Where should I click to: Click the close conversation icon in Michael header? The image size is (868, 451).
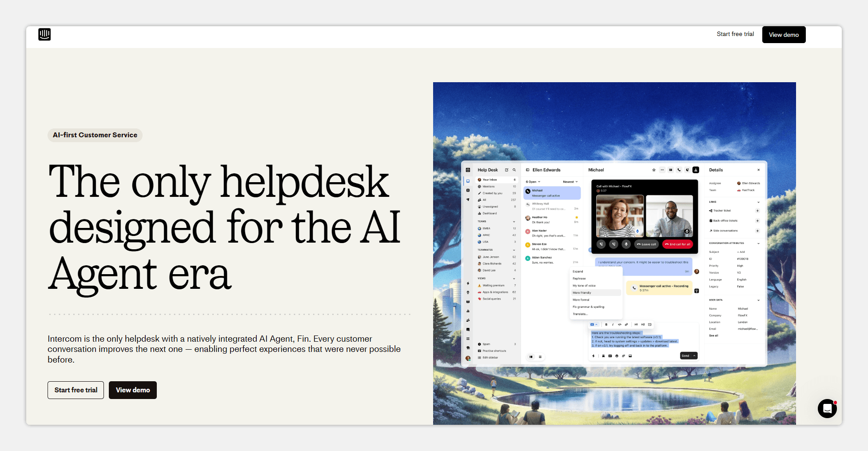696,170
